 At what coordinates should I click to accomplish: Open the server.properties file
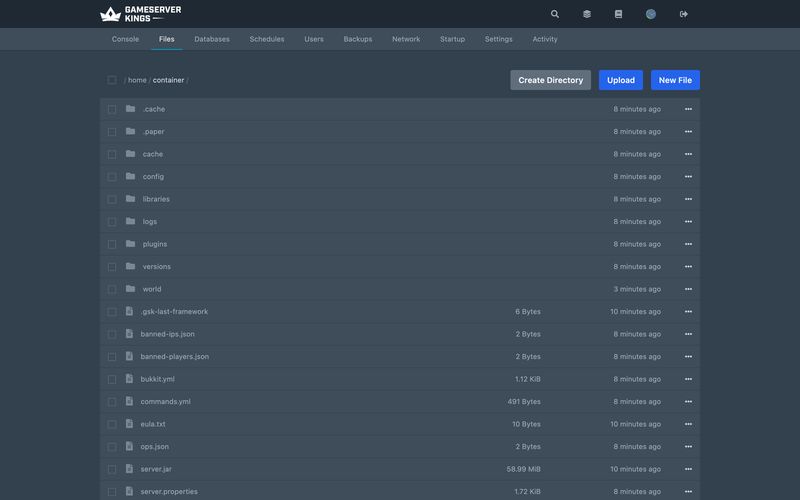(169, 491)
